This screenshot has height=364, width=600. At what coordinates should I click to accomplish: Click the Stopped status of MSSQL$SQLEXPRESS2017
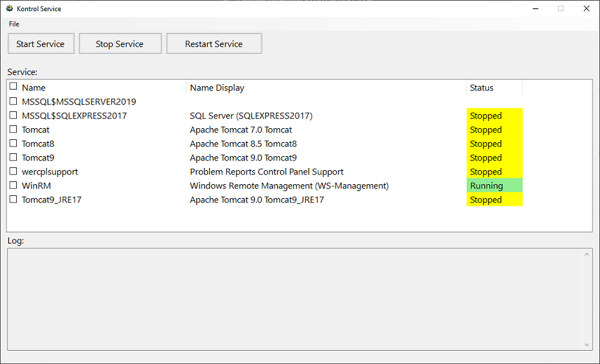(x=494, y=115)
